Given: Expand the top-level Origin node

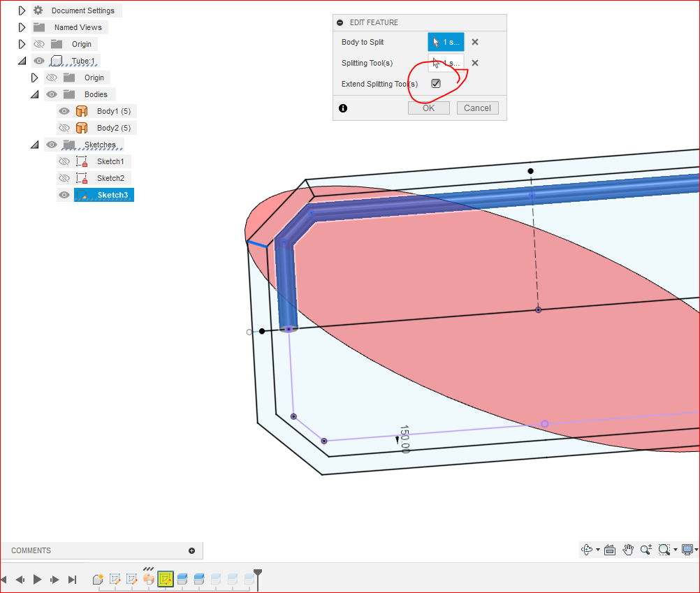Looking at the screenshot, I should [x=22, y=44].
